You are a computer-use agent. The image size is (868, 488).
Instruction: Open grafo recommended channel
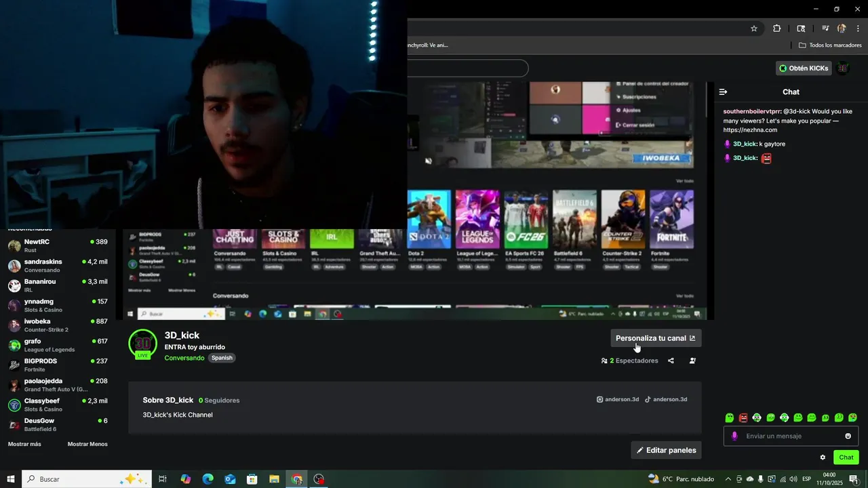(58, 345)
